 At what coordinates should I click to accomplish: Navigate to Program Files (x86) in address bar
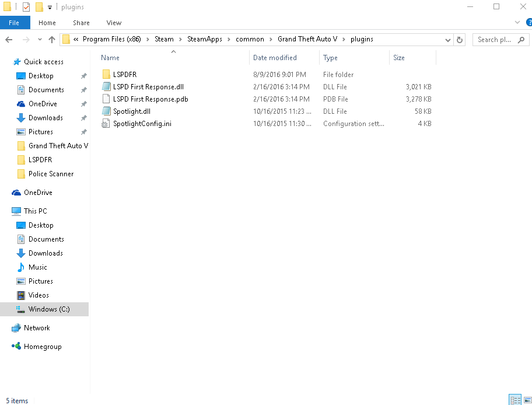click(111, 39)
